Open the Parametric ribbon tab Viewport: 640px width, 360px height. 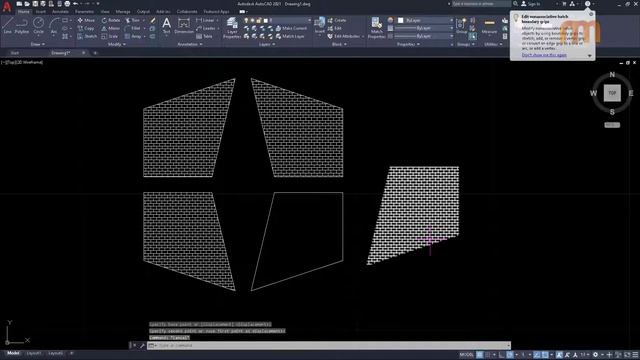pyautogui.click(x=84, y=12)
